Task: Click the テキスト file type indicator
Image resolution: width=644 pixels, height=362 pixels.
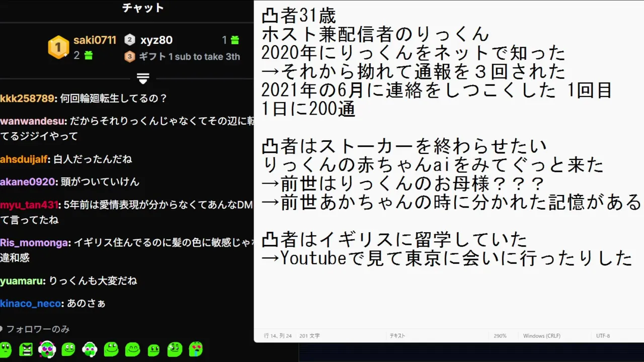Action: [397, 336]
